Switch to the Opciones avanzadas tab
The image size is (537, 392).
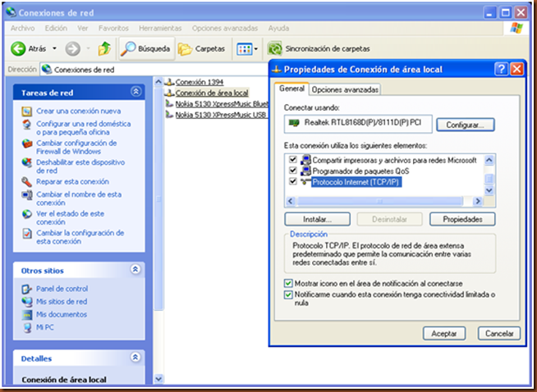[345, 89]
